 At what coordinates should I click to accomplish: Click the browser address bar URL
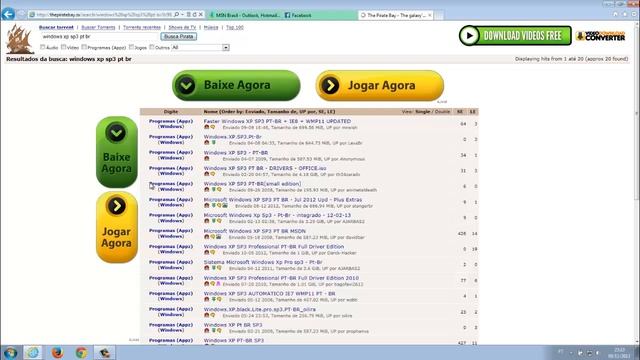pos(104,15)
